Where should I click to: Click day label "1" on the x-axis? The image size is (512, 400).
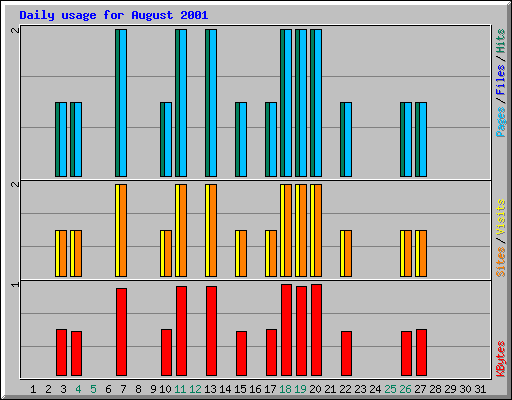tap(33, 389)
